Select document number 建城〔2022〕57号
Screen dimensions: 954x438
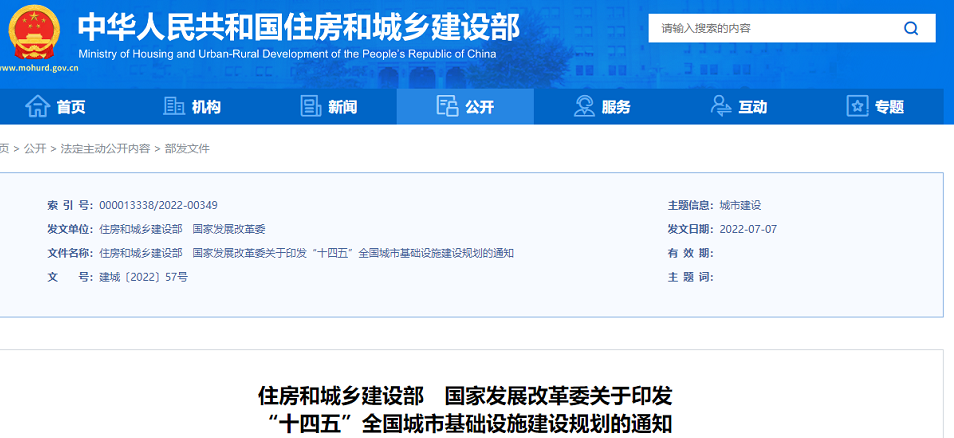click(144, 277)
